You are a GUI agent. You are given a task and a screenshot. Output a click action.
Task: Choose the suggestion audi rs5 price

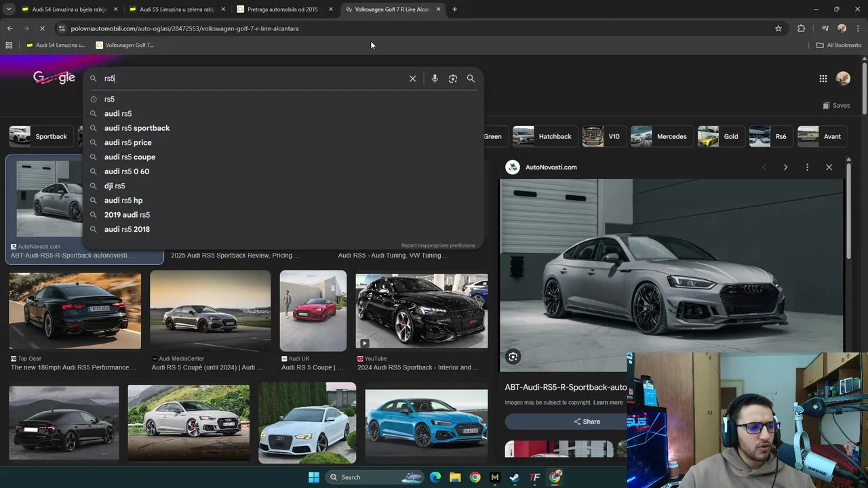coord(283,142)
